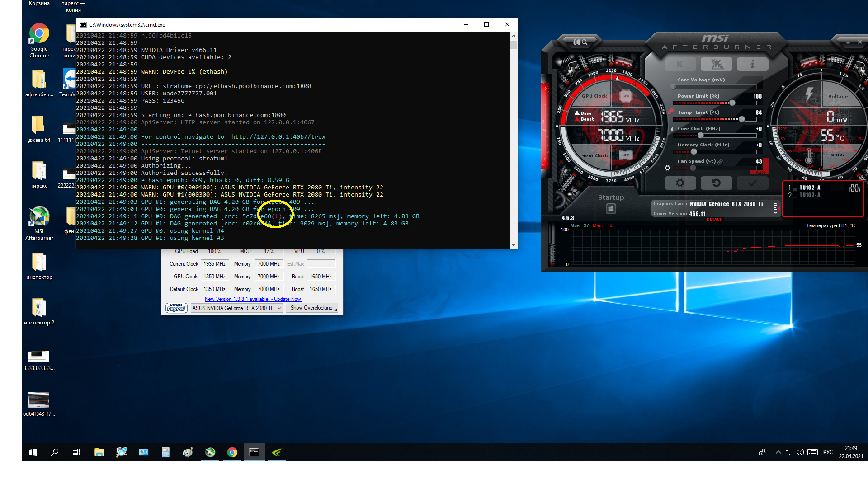
Task: Adjust the Fan Speed slider
Action: pos(693,168)
